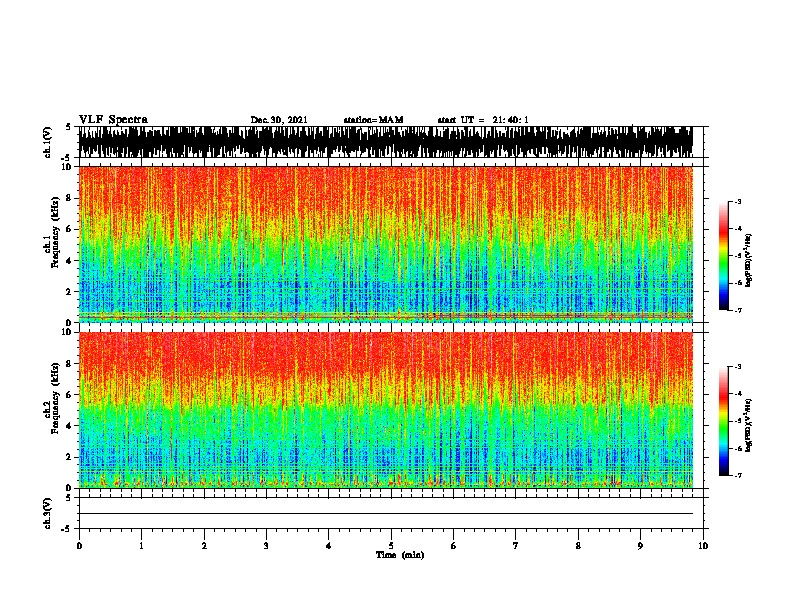
Task: Click the "8" kHz tick on ch.1 spectrogram axis
Action: click(x=70, y=198)
